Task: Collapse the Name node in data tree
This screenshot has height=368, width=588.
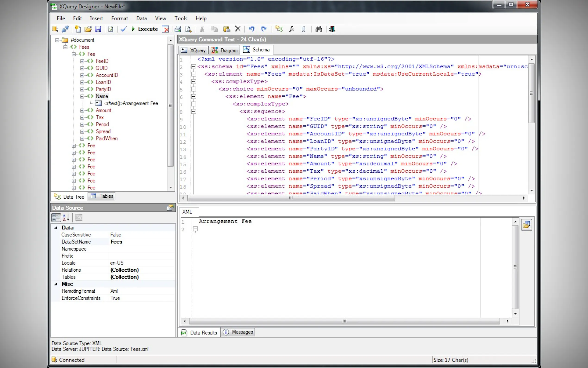Action: (x=82, y=96)
